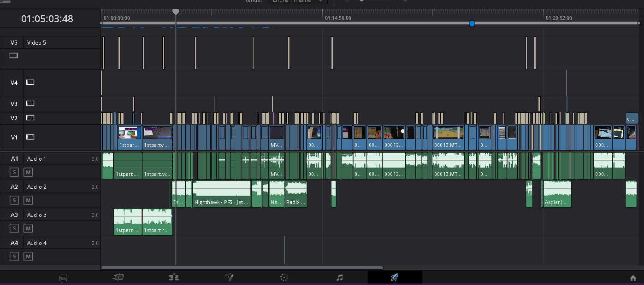
Task: Open Project Manager home icon
Action: (633, 278)
